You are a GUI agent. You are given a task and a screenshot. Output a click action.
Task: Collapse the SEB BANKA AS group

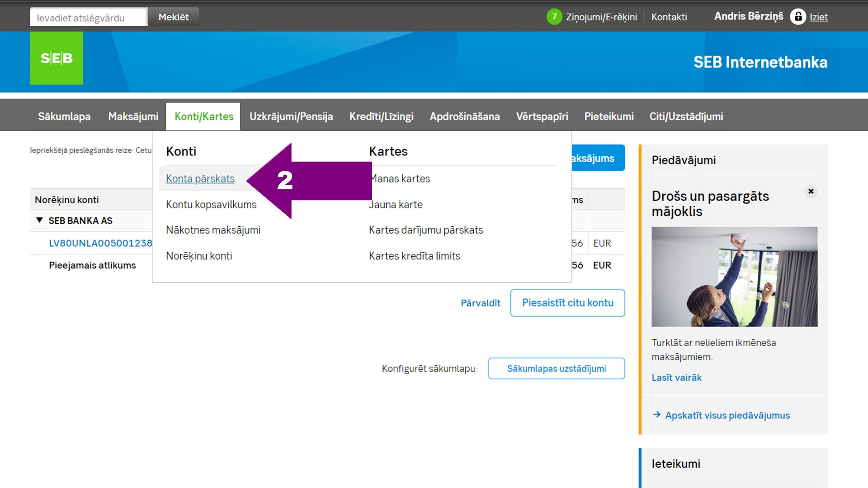click(x=39, y=220)
